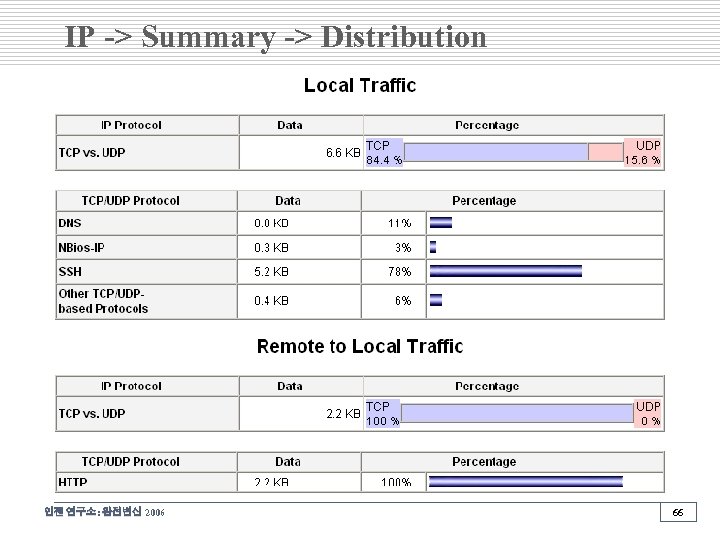
Task: Click the Korean footer text with 2006
Action: click(105, 512)
